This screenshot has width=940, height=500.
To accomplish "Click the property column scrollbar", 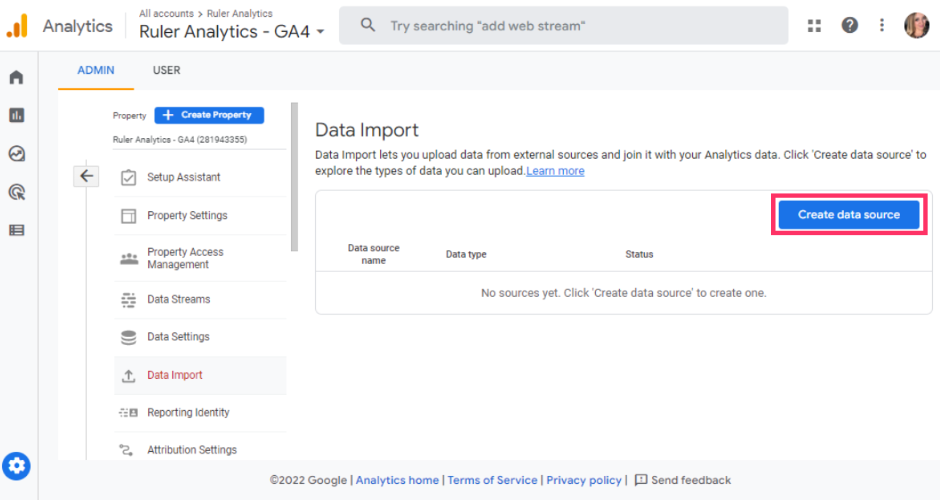I will click(x=294, y=175).
